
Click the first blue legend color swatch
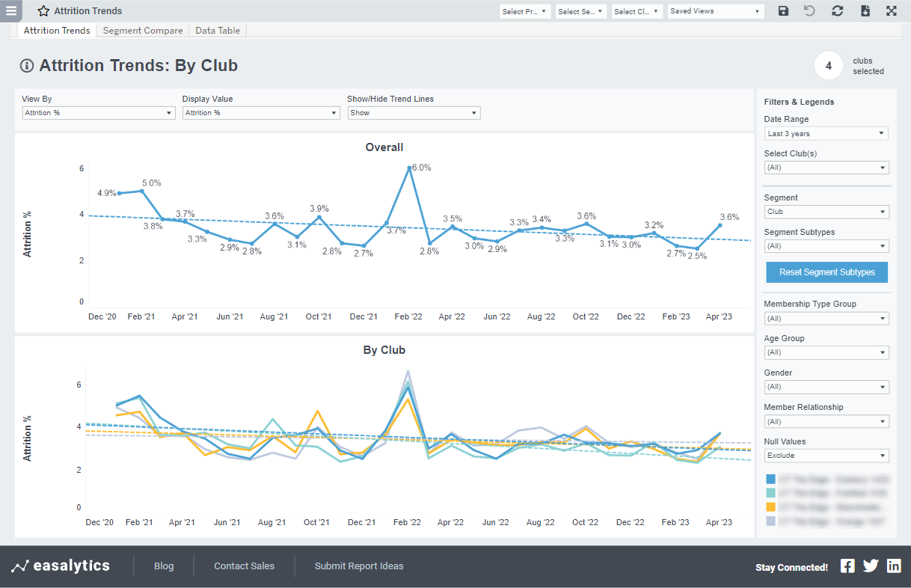[771, 479]
